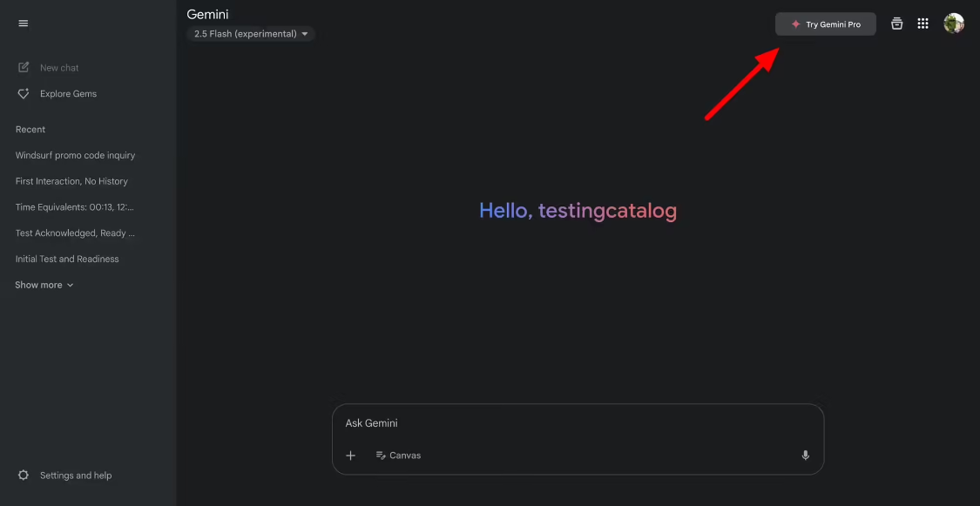Open the Google apps grid
This screenshot has height=506, width=980.
[923, 24]
